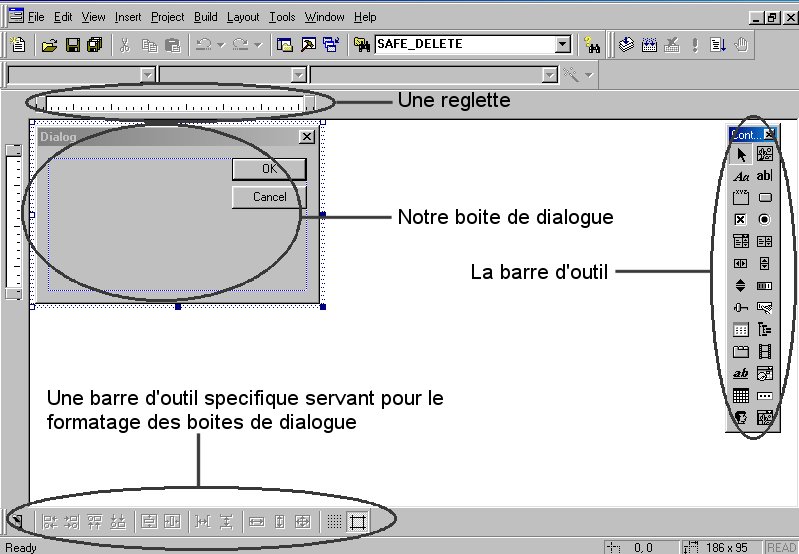Close the Controls toolbox
This screenshot has width=799, height=554.
pyautogui.click(x=770, y=134)
